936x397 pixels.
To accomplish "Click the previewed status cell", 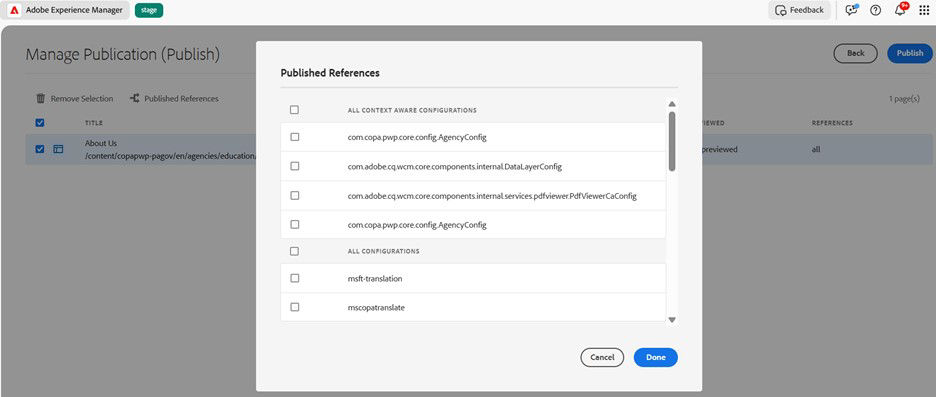I will [x=719, y=149].
